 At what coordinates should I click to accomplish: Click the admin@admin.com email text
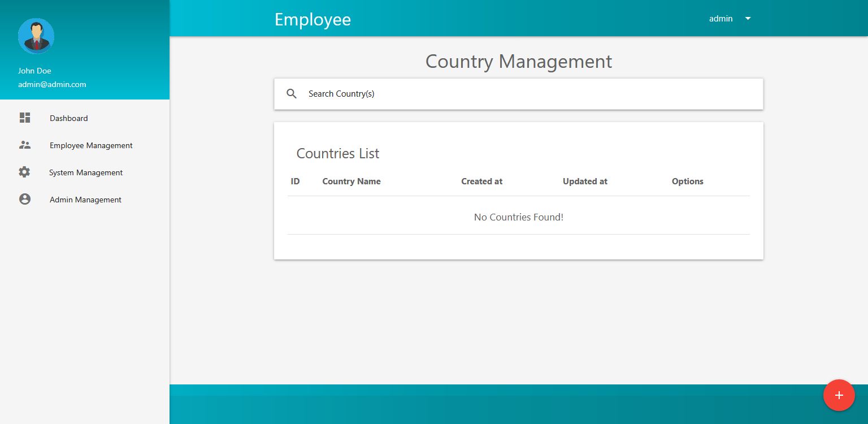coord(52,84)
